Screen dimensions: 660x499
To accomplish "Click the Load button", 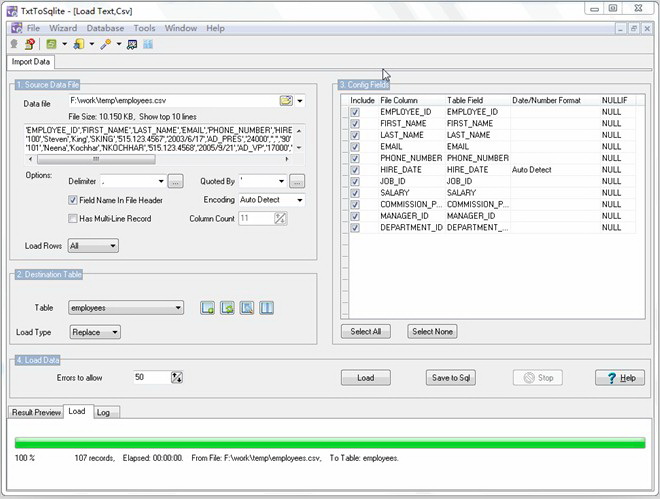I will (x=365, y=378).
